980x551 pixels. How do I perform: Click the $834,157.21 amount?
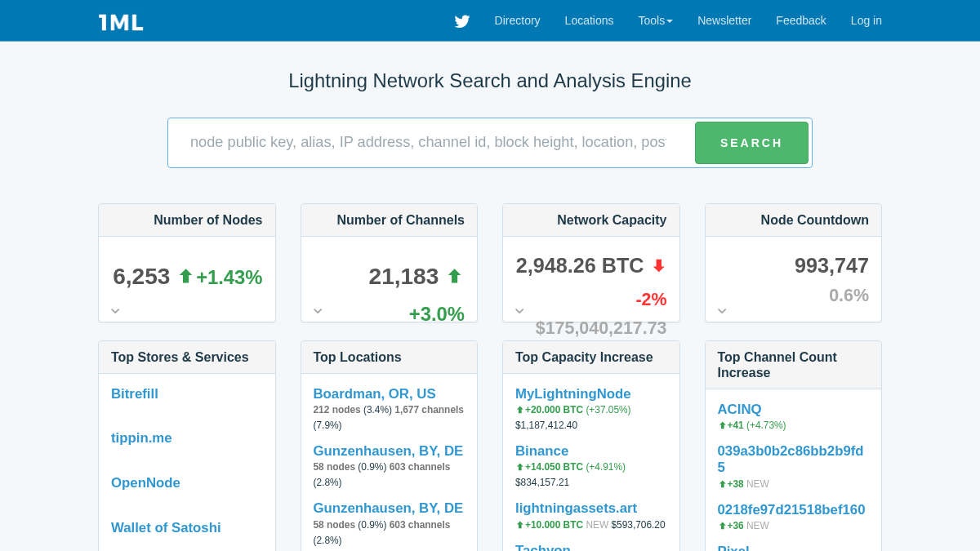pyautogui.click(x=542, y=482)
